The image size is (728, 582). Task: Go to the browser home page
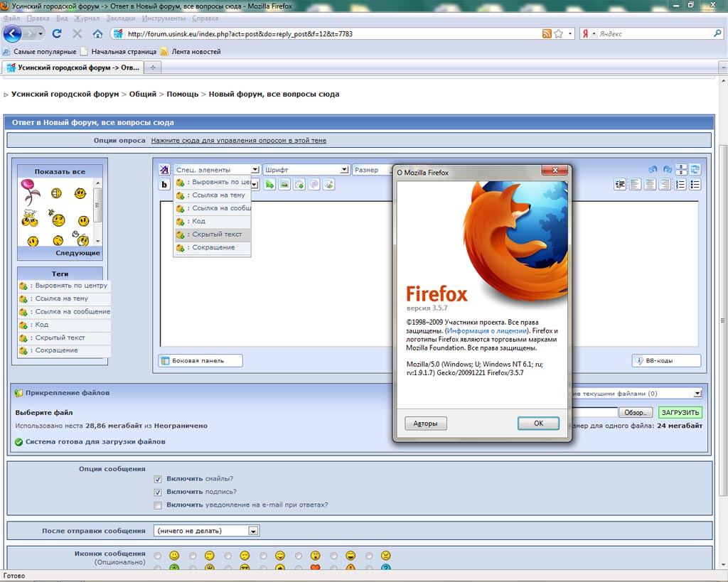coord(97,33)
